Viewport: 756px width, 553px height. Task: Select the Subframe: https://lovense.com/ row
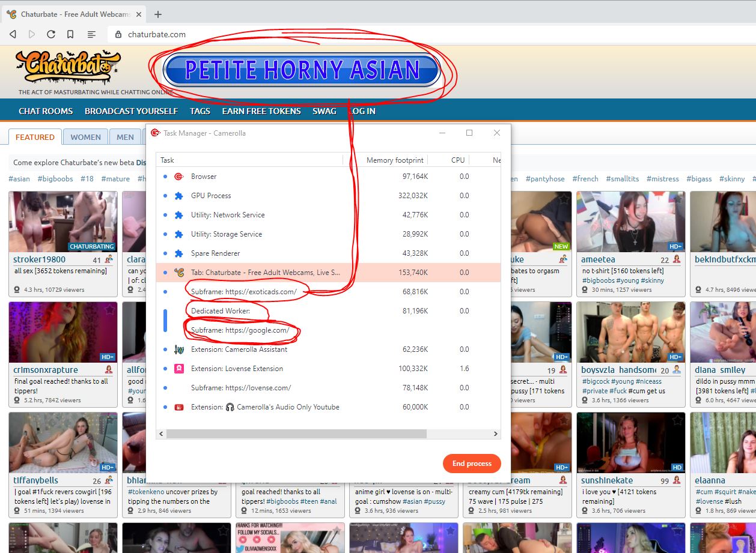click(x=328, y=388)
